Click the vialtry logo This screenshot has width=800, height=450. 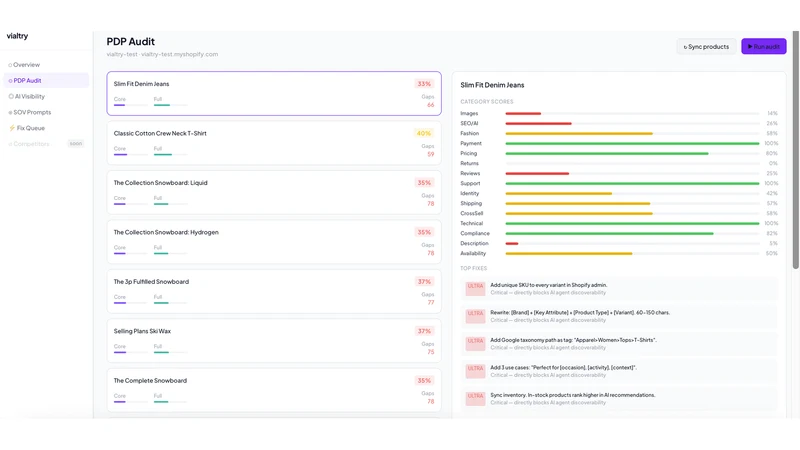(17, 36)
